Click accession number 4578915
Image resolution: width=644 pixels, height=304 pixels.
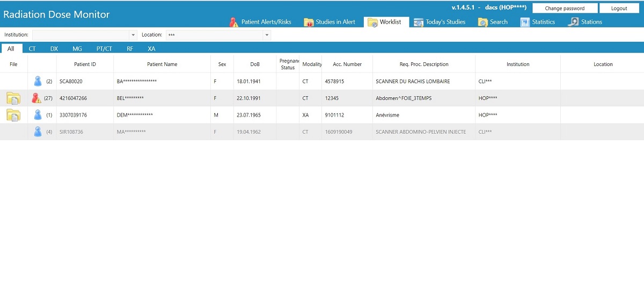click(334, 82)
